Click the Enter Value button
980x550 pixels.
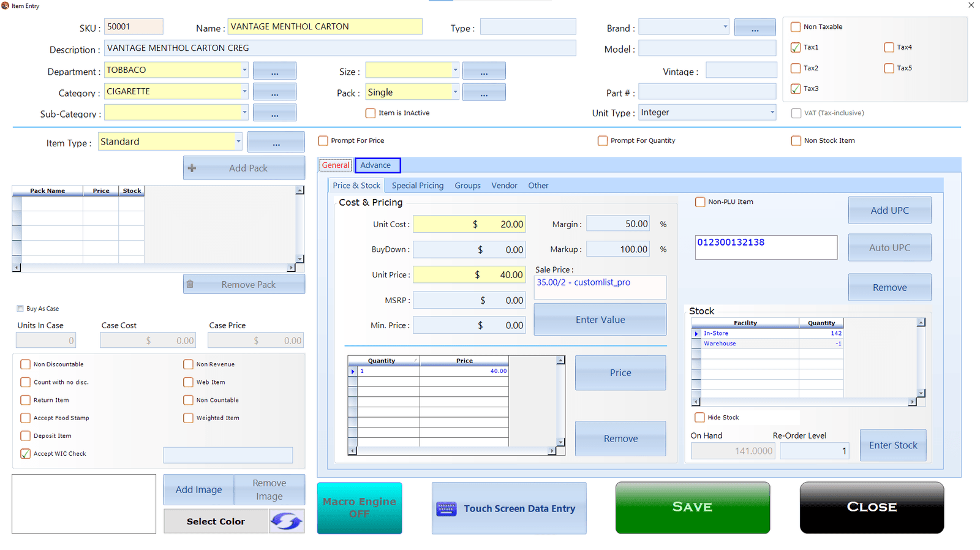coord(600,320)
